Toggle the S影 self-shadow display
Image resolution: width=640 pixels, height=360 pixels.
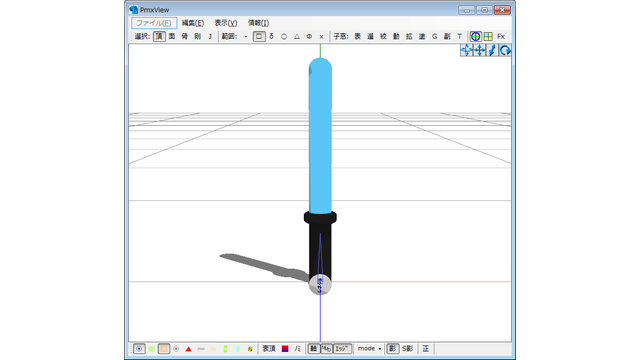click(407, 349)
